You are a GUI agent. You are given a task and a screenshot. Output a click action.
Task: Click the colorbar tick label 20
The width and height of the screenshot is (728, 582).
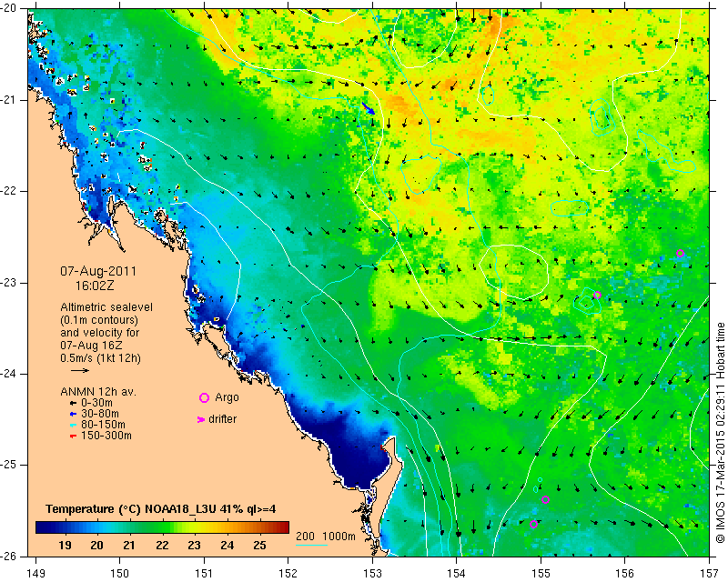tap(96, 546)
